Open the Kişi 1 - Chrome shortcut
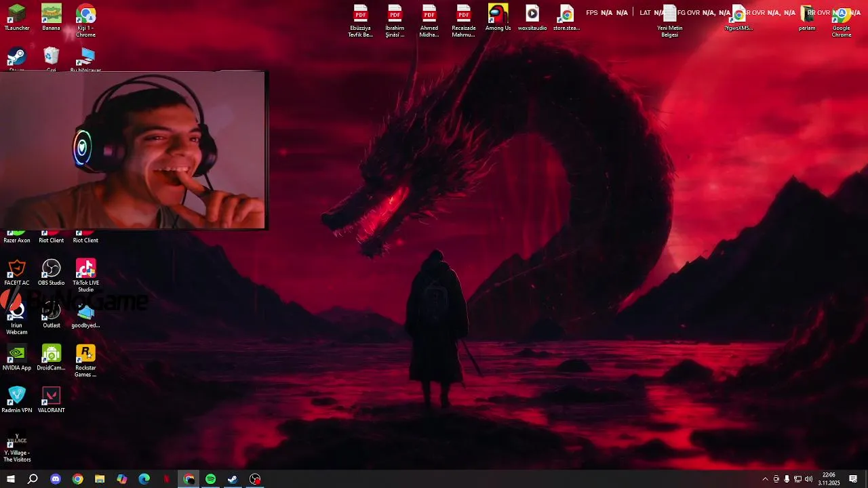Image resolution: width=868 pixels, height=488 pixels. pos(85,20)
